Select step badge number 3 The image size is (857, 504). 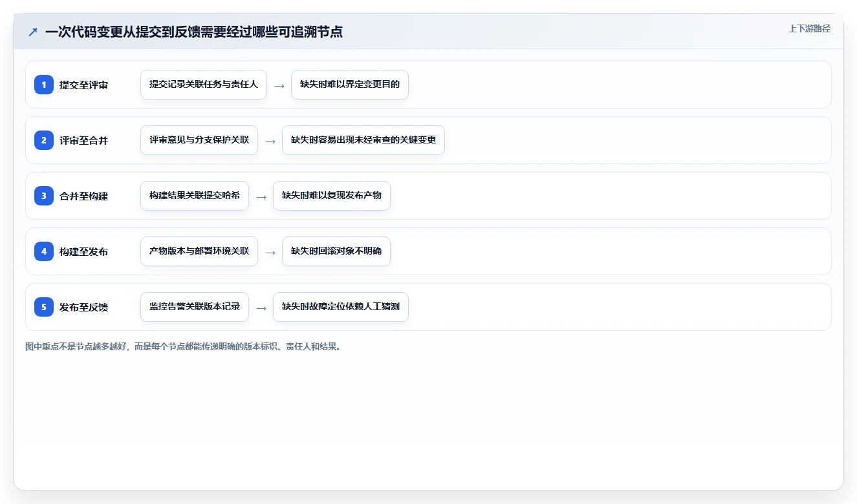44,196
